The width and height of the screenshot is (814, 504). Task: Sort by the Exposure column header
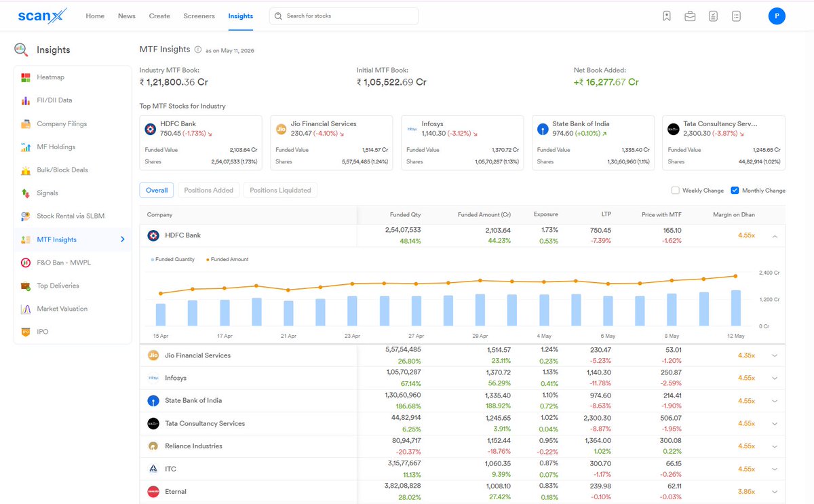546,215
